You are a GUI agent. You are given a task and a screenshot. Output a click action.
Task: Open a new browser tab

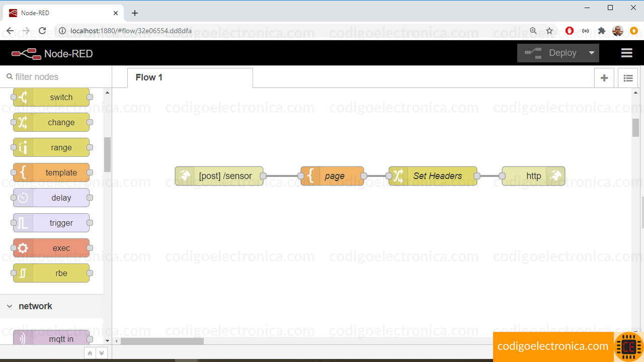pos(134,13)
